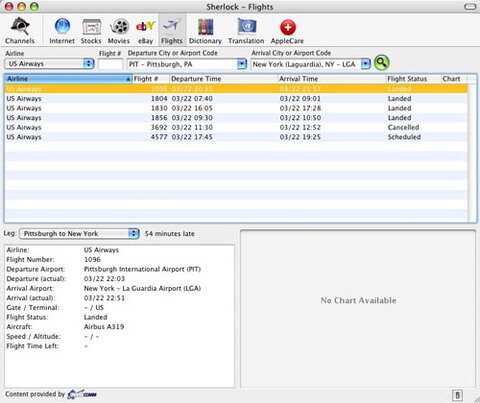Click the 54 minutes late label
480x403 pixels.
170,234
